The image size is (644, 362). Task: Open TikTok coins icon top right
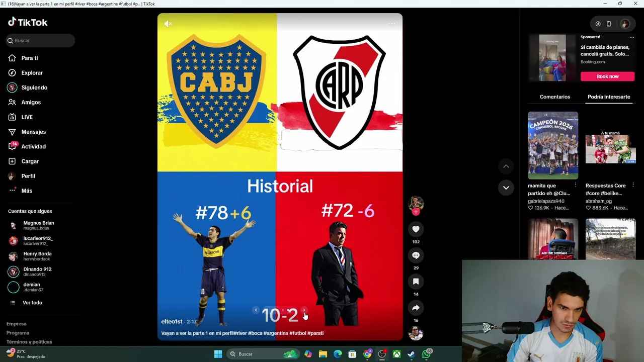[598, 24]
